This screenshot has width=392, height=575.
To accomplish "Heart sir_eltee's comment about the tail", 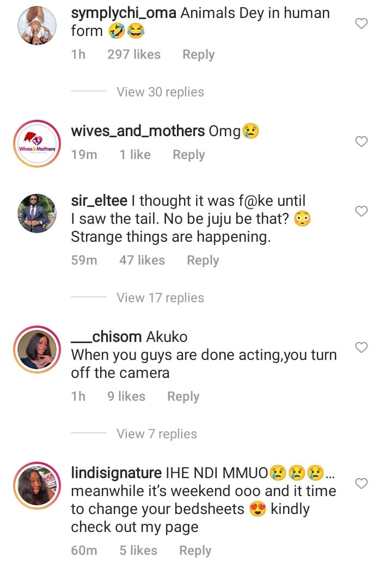I will click(362, 211).
